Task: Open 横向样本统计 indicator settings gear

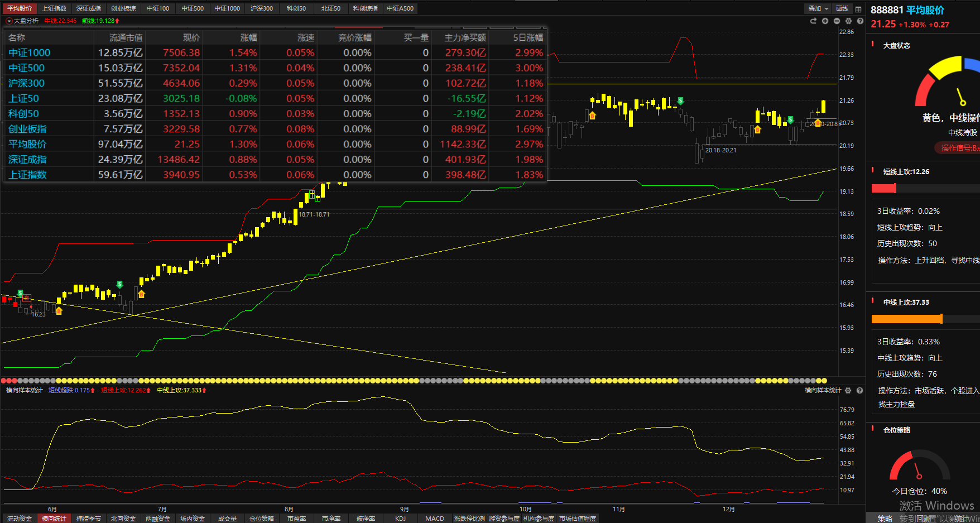Action: point(848,391)
